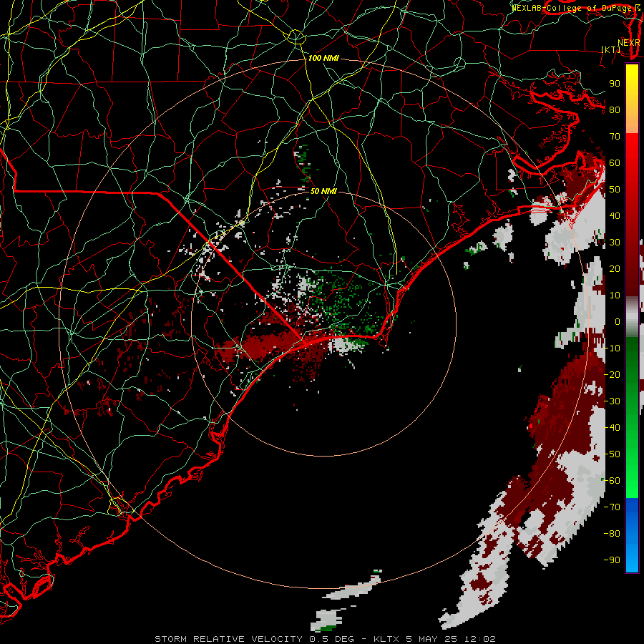644x644 pixels.
Task: Click the gray zero-velocity segment of the color bar
Action: [632, 317]
